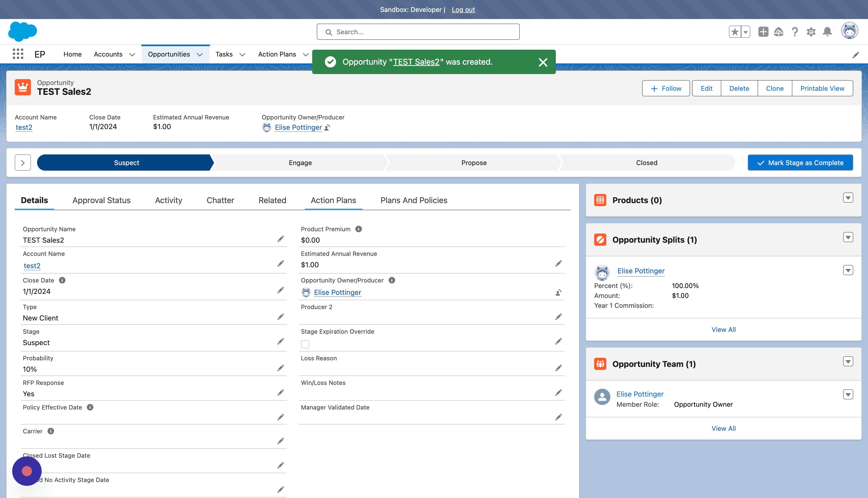This screenshot has height=498, width=868.
Task: Click the Favorites star icon
Action: tap(735, 32)
